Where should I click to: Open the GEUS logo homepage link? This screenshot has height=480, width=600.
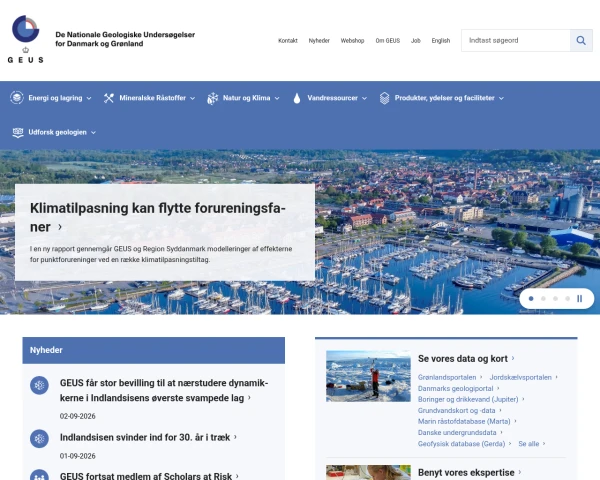point(25,39)
